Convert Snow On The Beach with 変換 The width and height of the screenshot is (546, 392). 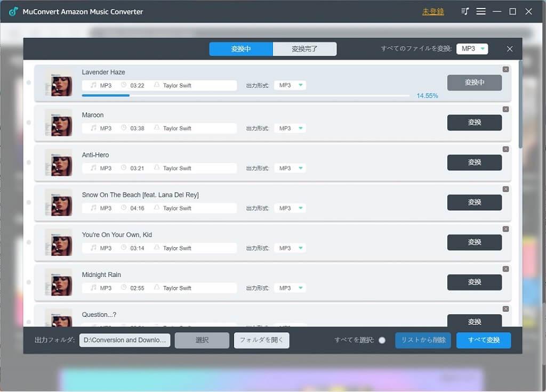474,202
